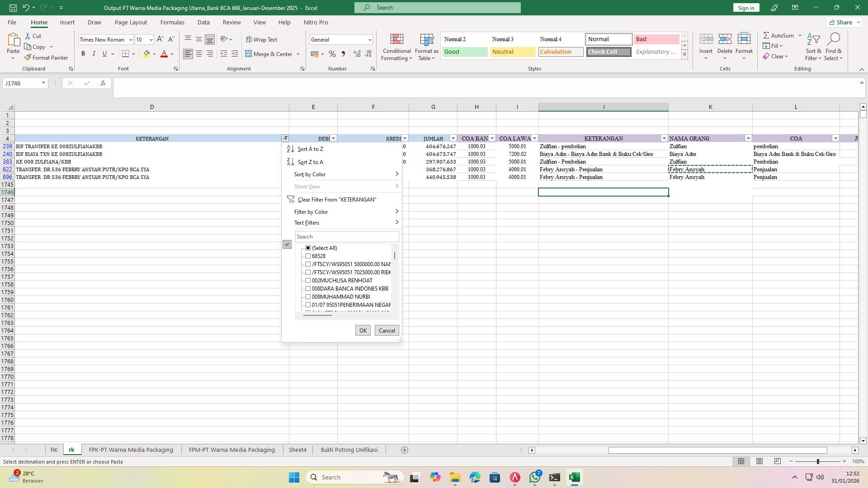Click the filter Search input box
This screenshot has height=488, width=868.
[347, 237]
